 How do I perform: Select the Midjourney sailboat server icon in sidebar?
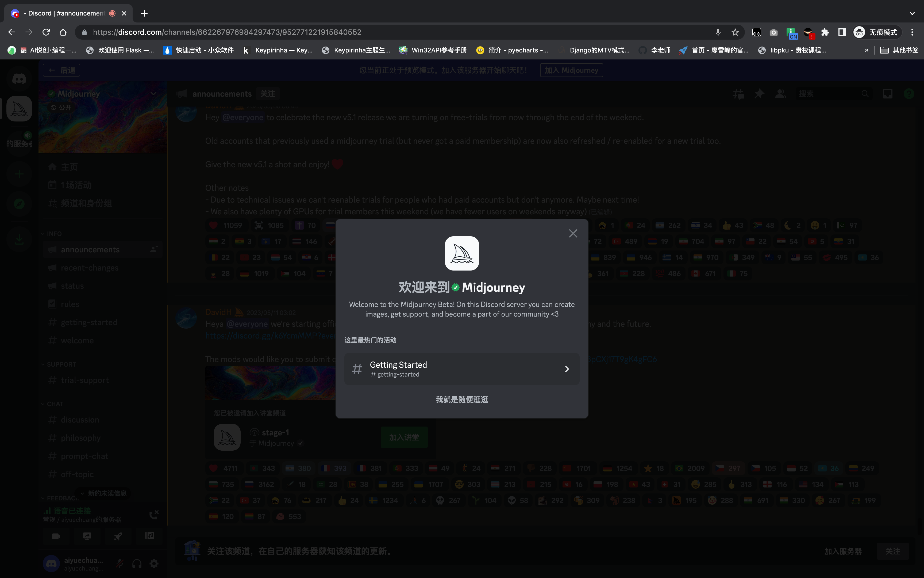point(19,109)
